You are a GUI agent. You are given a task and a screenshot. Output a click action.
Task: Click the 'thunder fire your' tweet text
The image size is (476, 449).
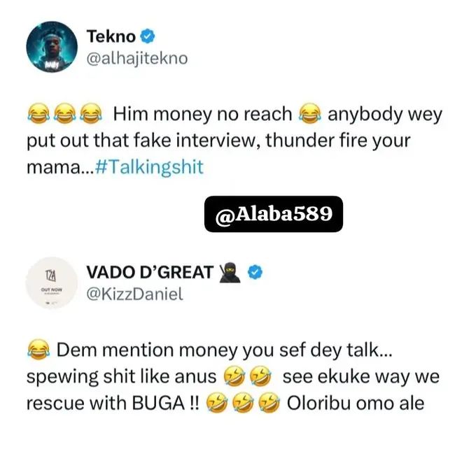click(338, 141)
